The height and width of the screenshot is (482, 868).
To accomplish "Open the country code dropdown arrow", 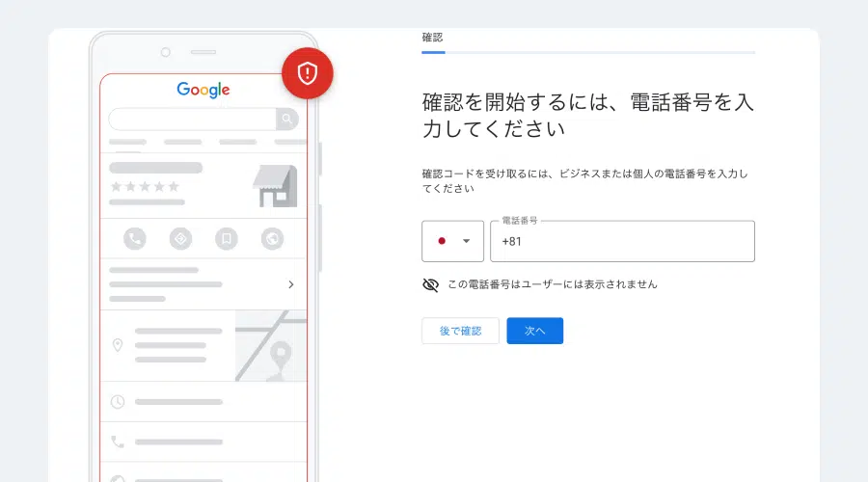I will tap(466, 241).
